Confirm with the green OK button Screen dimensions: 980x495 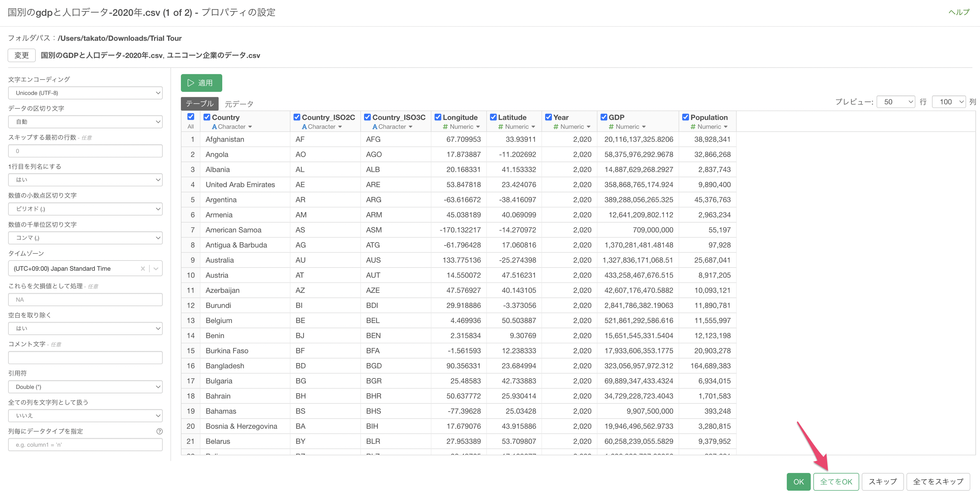(x=799, y=482)
